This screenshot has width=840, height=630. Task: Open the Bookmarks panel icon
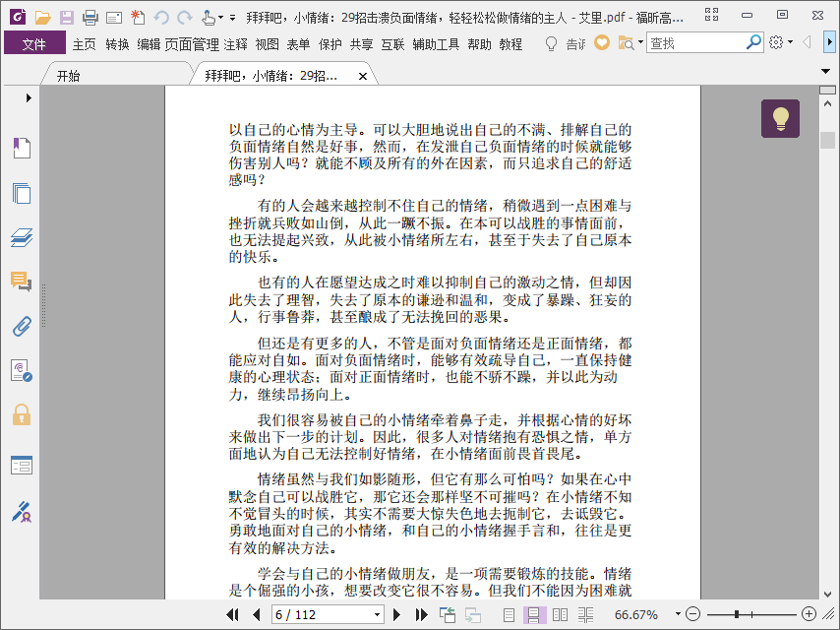point(22,148)
